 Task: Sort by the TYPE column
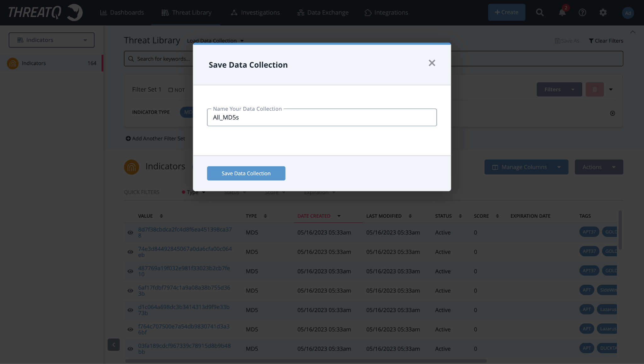[x=265, y=216]
